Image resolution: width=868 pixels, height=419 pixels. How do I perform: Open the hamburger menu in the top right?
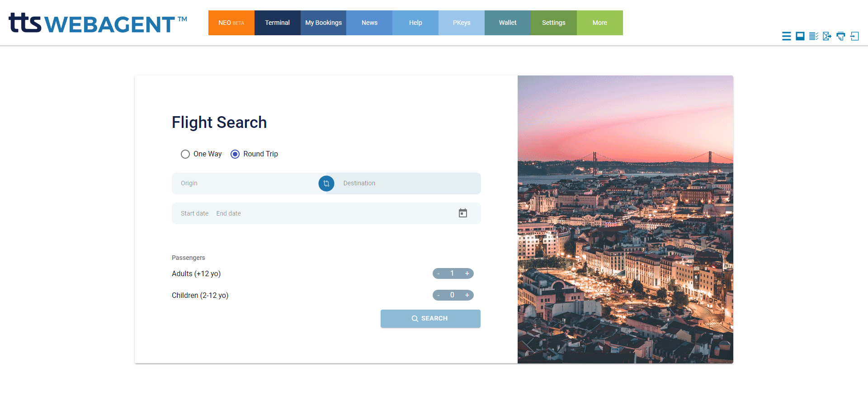[x=787, y=36]
